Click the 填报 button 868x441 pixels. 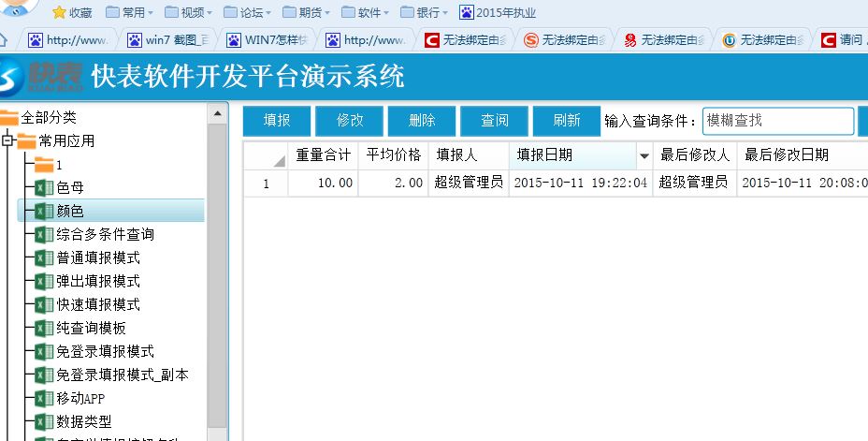point(277,121)
